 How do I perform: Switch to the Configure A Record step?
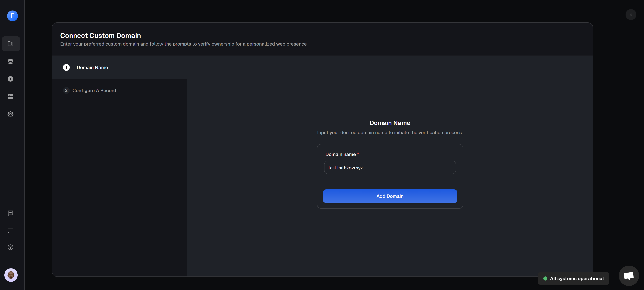point(94,90)
